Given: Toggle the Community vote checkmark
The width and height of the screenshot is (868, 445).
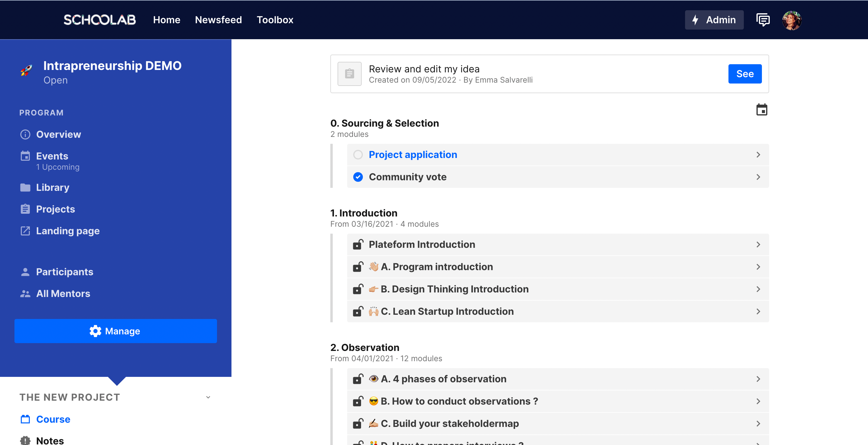Looking at the screenshot, I should pyautogui.click(x=358, y=177).
